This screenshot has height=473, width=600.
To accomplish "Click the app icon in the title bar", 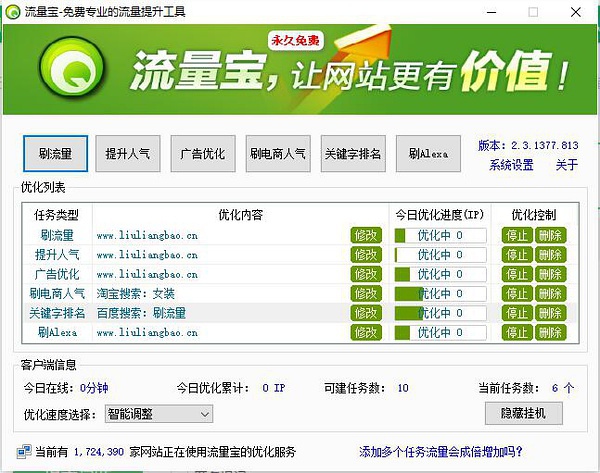I will pos(11,11).
